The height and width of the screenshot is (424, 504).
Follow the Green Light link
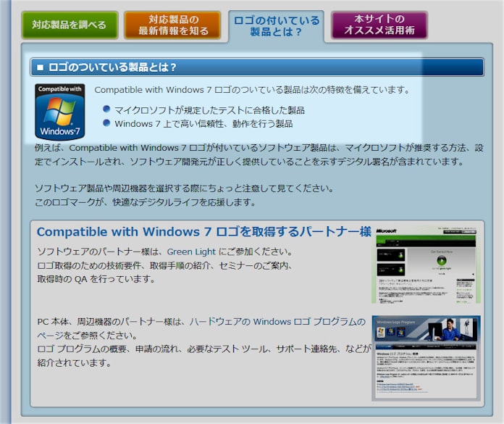tap(191, 252)
